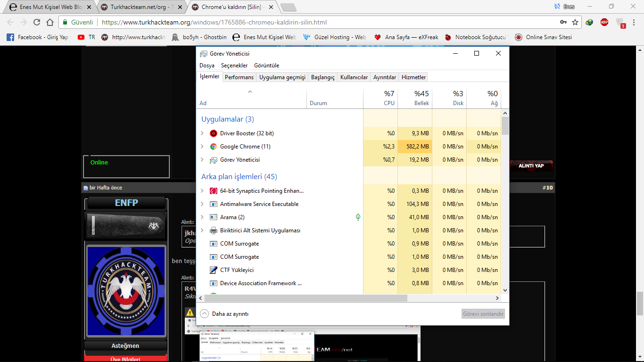644x362 pixels.
Task: Go to Chrome's home page icon
Action: (50, 22)
